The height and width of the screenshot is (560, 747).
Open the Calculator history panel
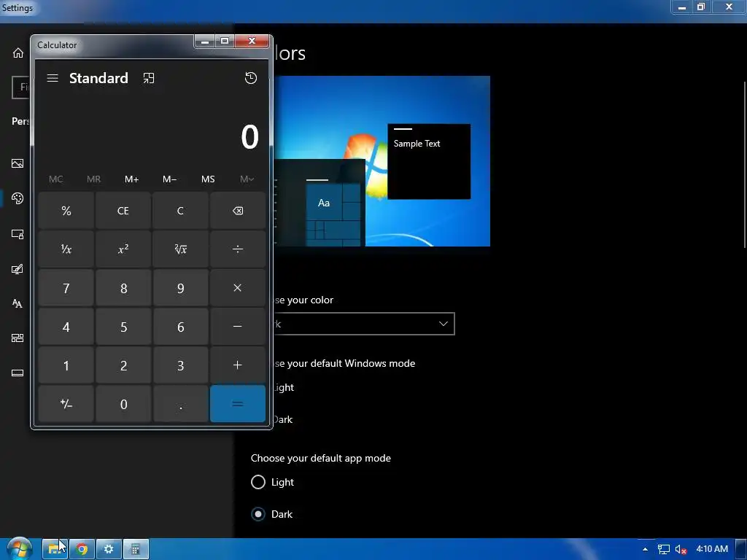(x=251, y=78)
